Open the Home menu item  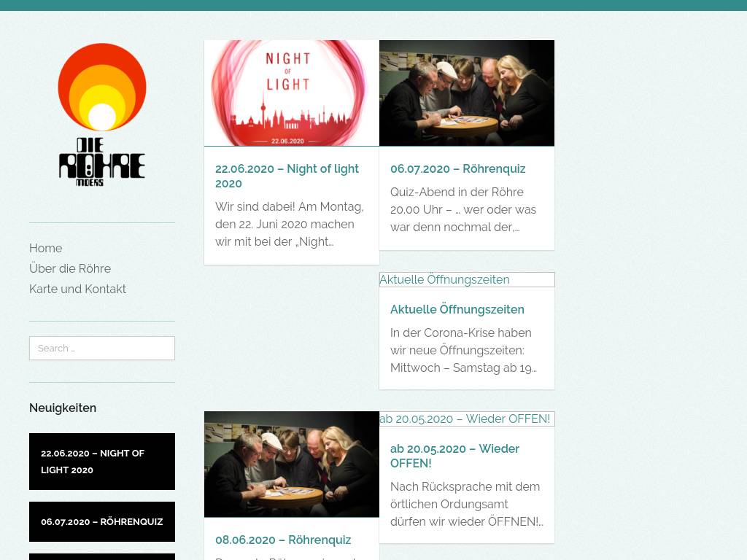(x=46, y=248)
